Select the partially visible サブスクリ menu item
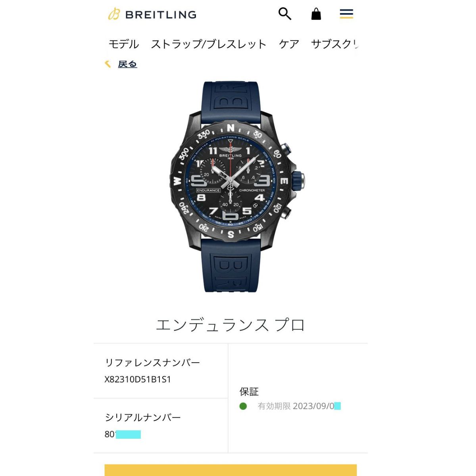Screen dimensions: 476x476 coord(335,44)
